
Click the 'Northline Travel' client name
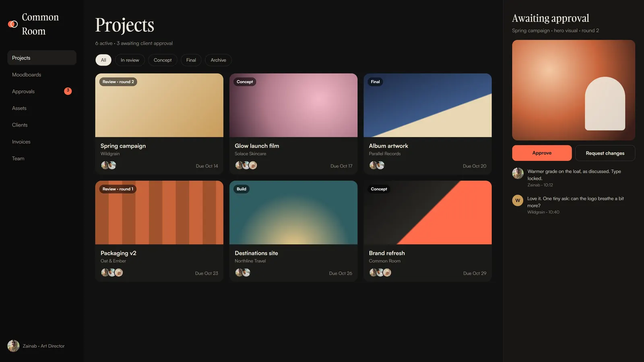[x=250, y=261]
